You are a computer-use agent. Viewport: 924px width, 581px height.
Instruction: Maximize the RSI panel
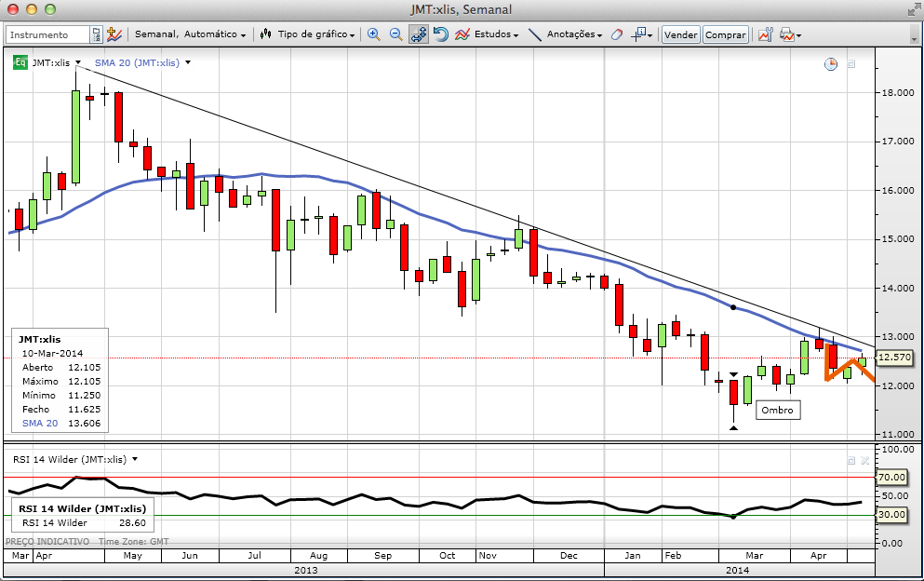[850, 461]
